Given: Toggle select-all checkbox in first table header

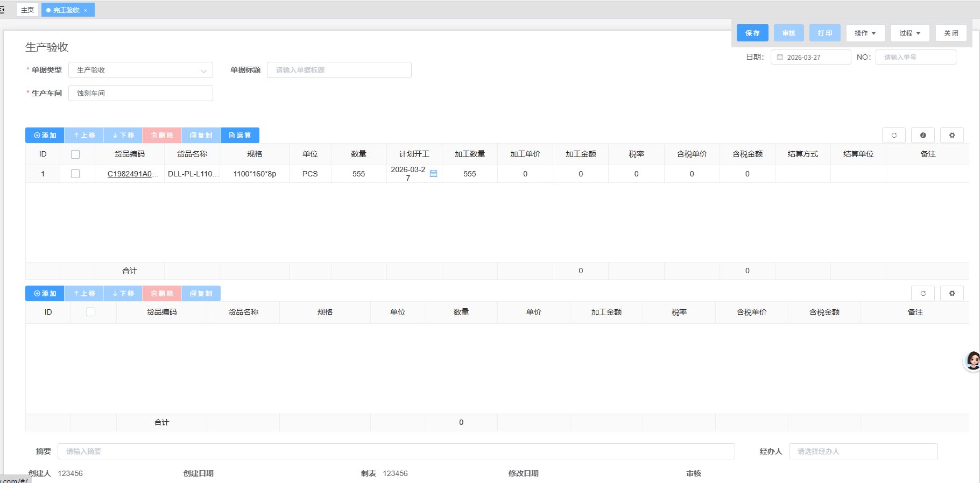Looking at the screenshot, I should click(75, 154).
